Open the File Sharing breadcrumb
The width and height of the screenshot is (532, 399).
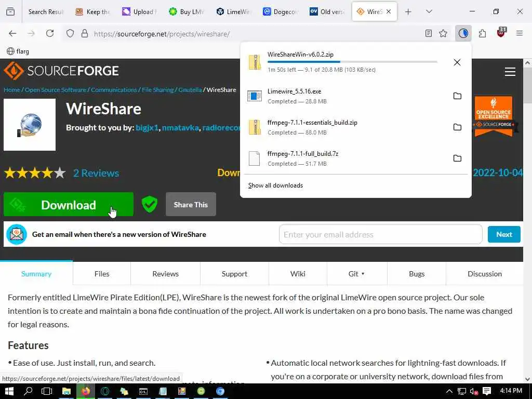157,90
